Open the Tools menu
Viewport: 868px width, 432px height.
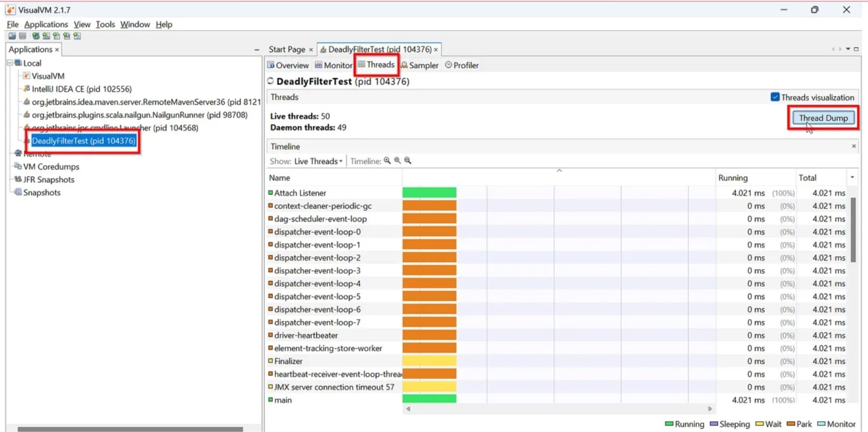[105, 24]
